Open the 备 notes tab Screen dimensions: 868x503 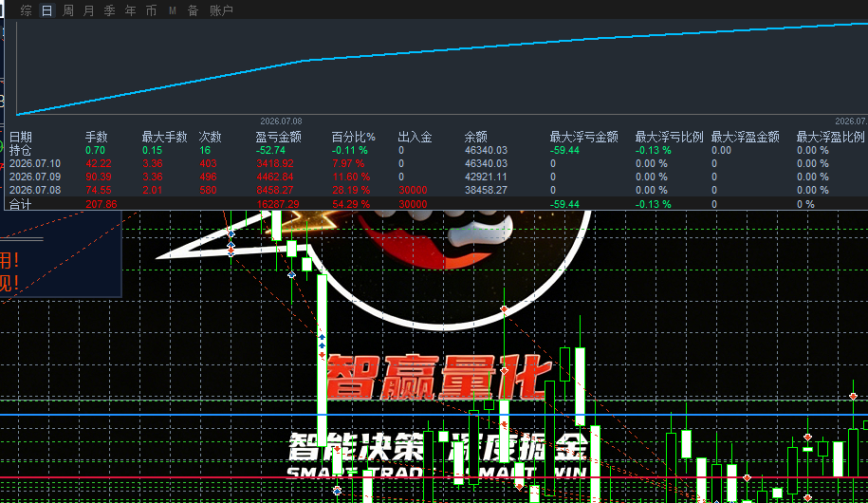pyautogui.click(x=193, y=10)
